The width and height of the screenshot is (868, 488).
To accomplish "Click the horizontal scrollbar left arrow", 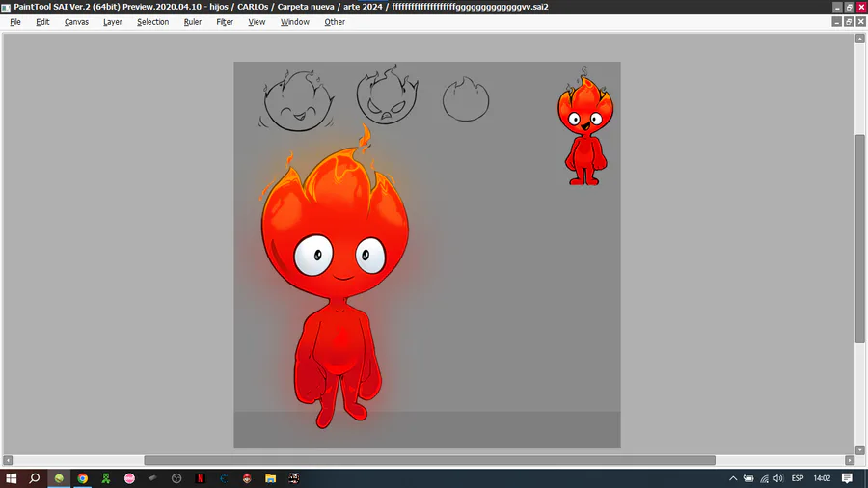I will [x=8, y=460].
